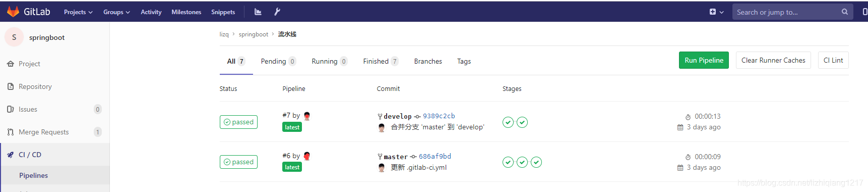Select the Pending pipelines tab

[x=278, y=61]
